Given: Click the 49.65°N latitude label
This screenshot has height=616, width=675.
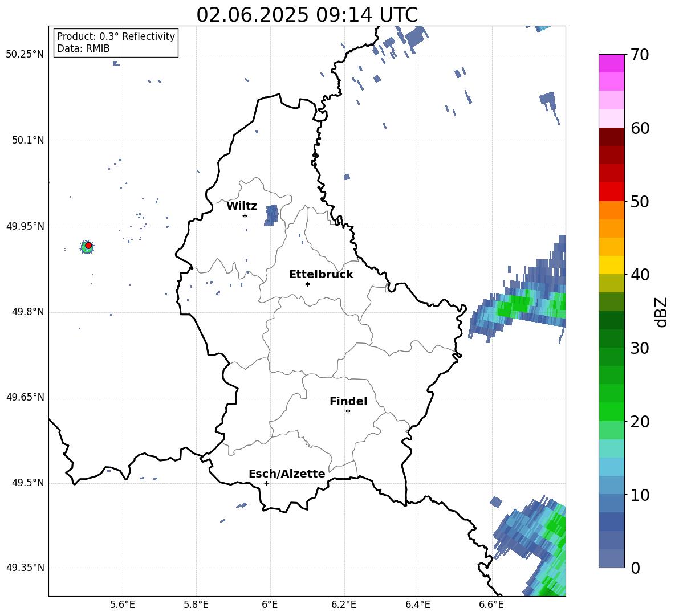Looking at the screenshot, I should [25, 397].
